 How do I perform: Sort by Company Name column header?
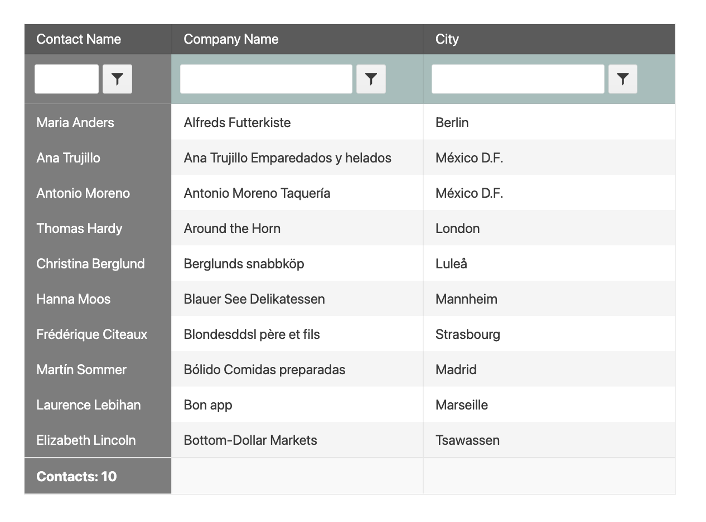point(231,39)
